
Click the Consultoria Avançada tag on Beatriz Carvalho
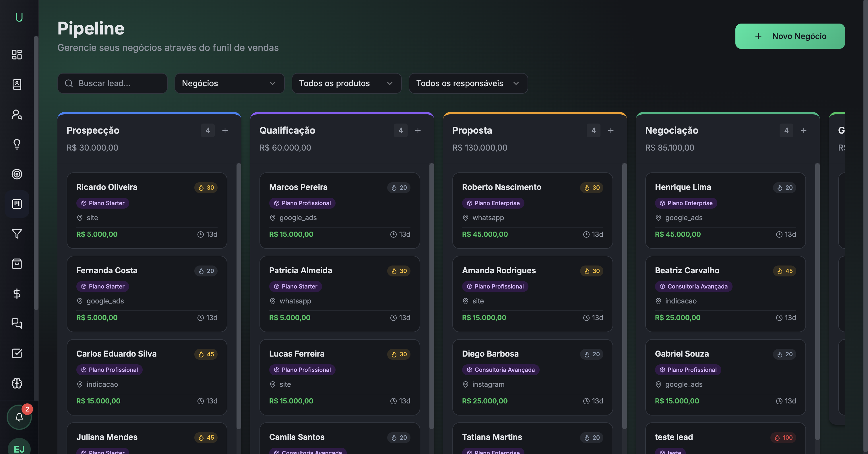pyautogui.click(x=693, y=286)
